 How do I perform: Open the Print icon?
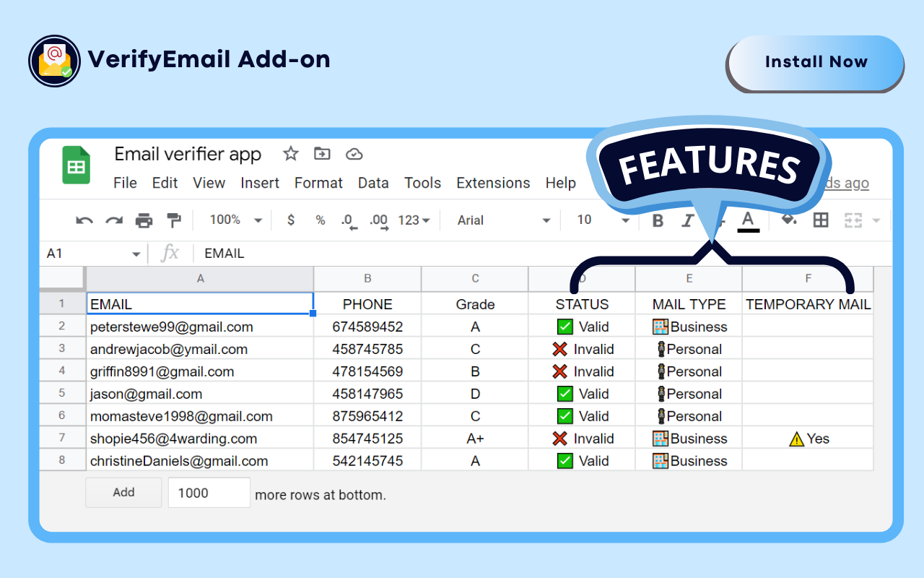(x=143, y=220)
